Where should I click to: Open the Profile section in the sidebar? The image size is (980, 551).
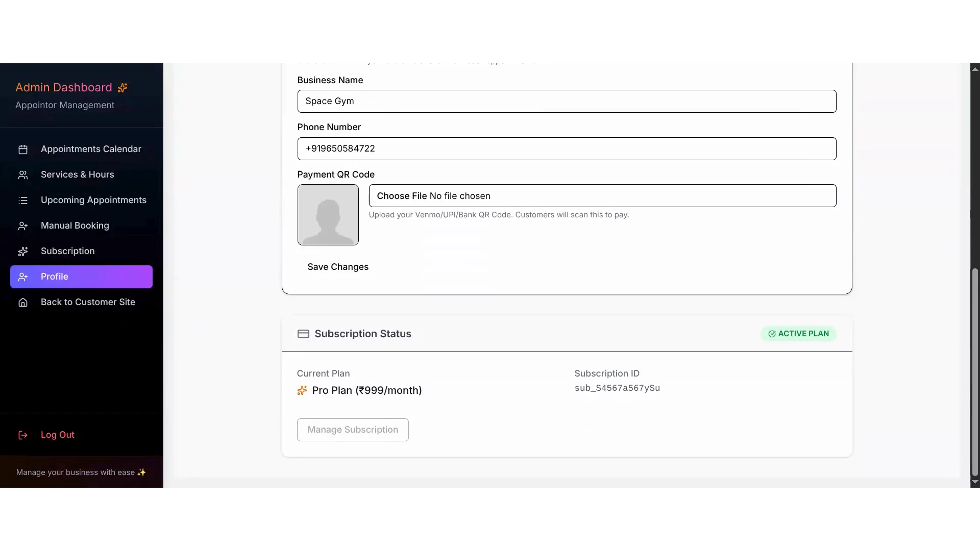(55, 277)
